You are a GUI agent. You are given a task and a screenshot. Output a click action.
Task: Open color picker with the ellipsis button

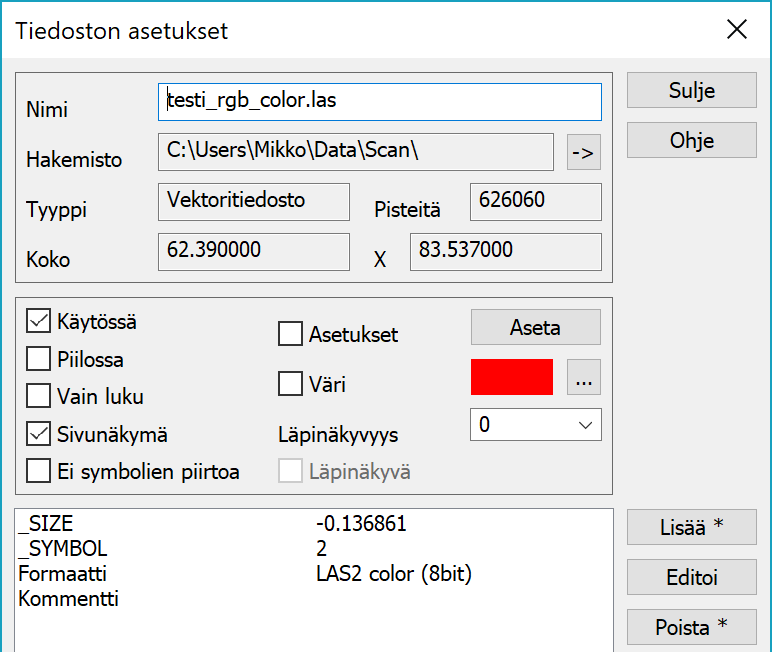[x=583, y=378]
